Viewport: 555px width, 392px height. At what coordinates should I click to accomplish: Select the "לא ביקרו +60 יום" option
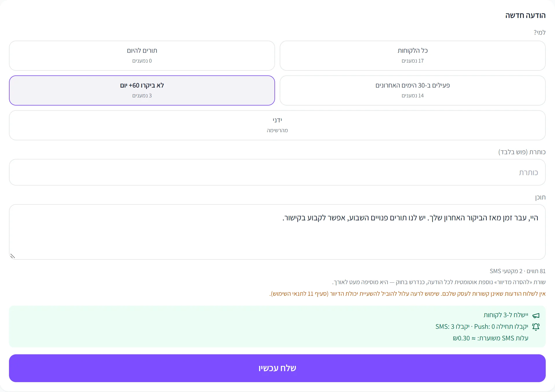142,90
